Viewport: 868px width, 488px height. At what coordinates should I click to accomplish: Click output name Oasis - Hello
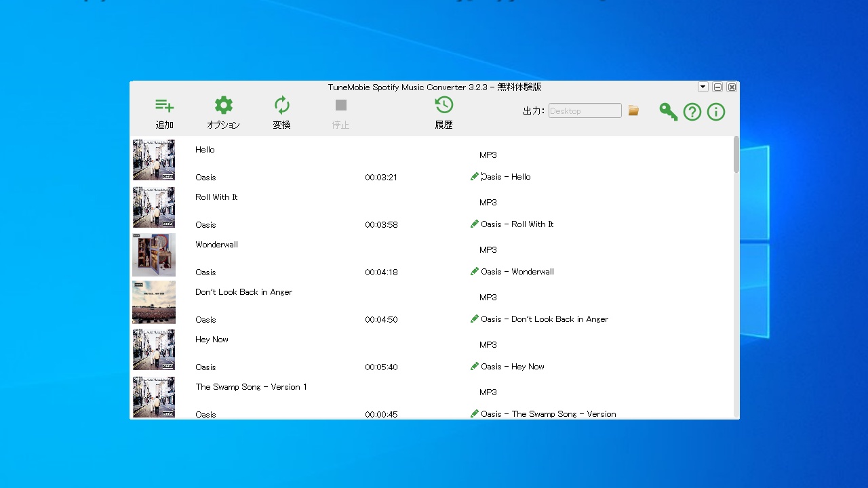(506, 177)
